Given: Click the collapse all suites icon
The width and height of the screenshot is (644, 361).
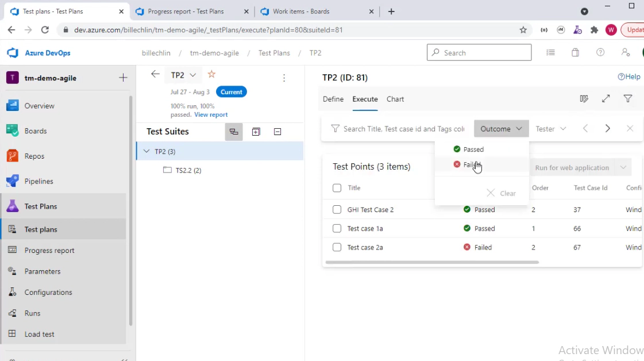Looking at the screenshot, I should tap(277, 132).
